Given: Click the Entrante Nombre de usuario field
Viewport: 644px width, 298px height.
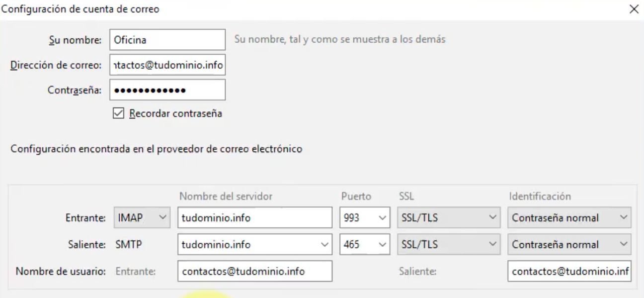Looking at the screenshot, I should click(x=254, y=272).
